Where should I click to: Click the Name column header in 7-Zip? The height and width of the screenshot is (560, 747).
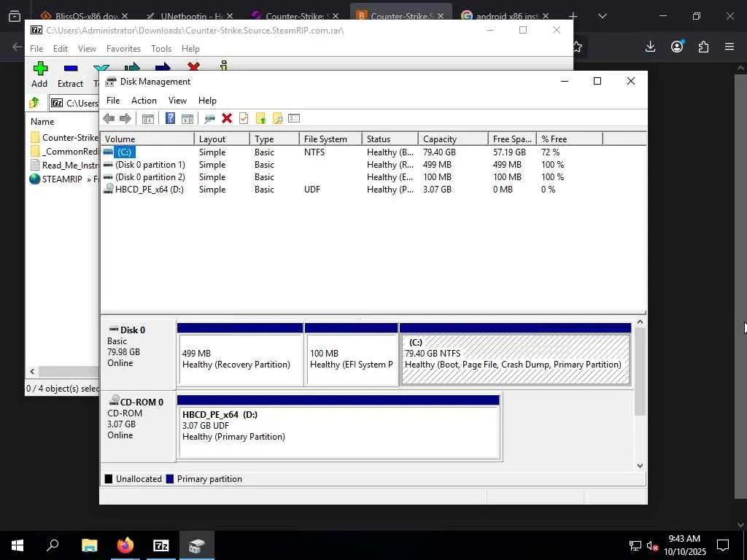coord(63,122)
